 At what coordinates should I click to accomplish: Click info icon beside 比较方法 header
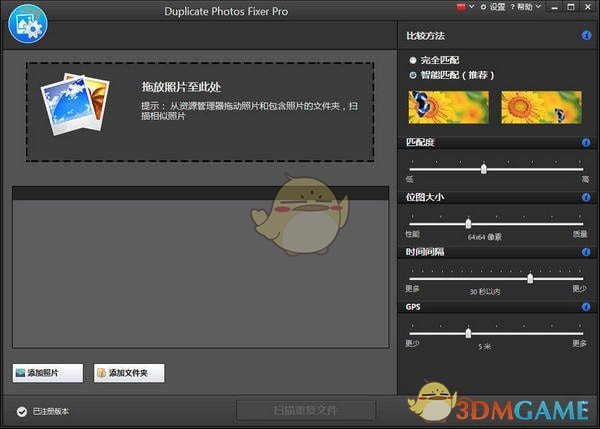[x=586, y=36]
